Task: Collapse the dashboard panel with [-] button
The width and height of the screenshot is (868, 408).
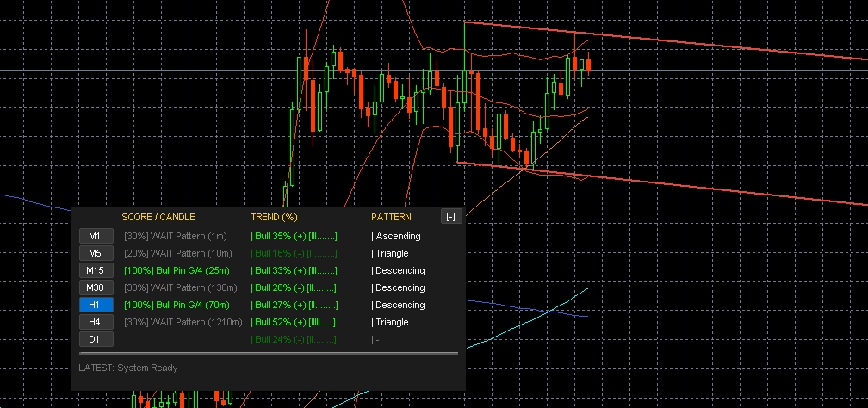Action: [x=450, y=217]
